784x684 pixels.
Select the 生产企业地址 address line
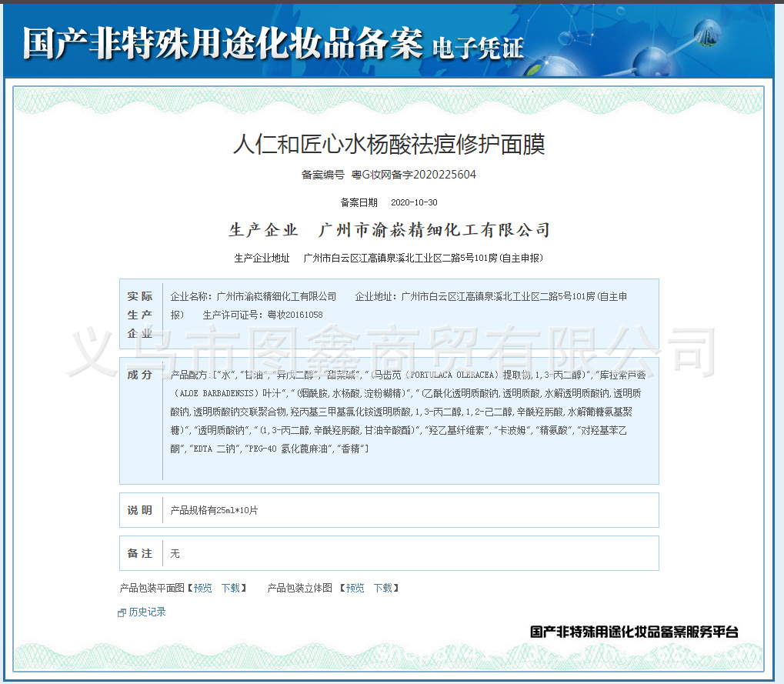(x=389, y=258)
